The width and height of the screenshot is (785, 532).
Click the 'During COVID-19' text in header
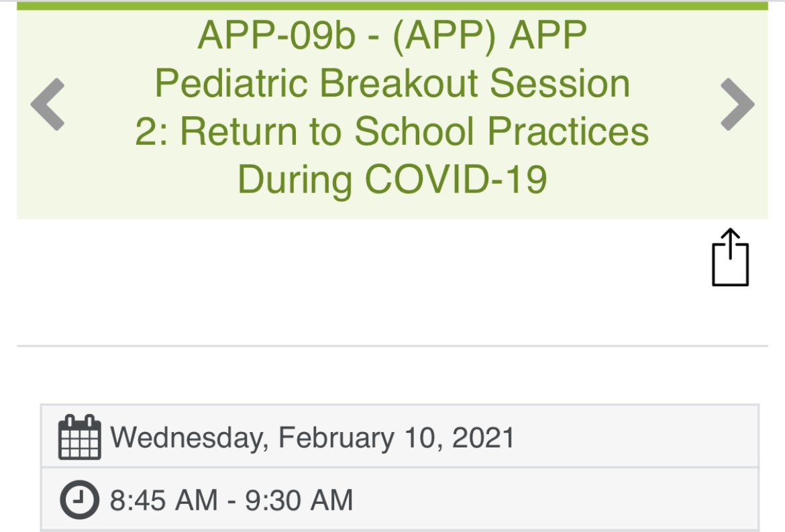coord(392,180)
